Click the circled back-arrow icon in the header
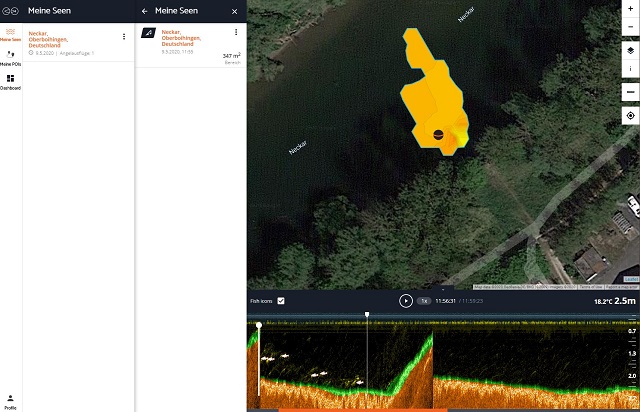 [6, 11]
